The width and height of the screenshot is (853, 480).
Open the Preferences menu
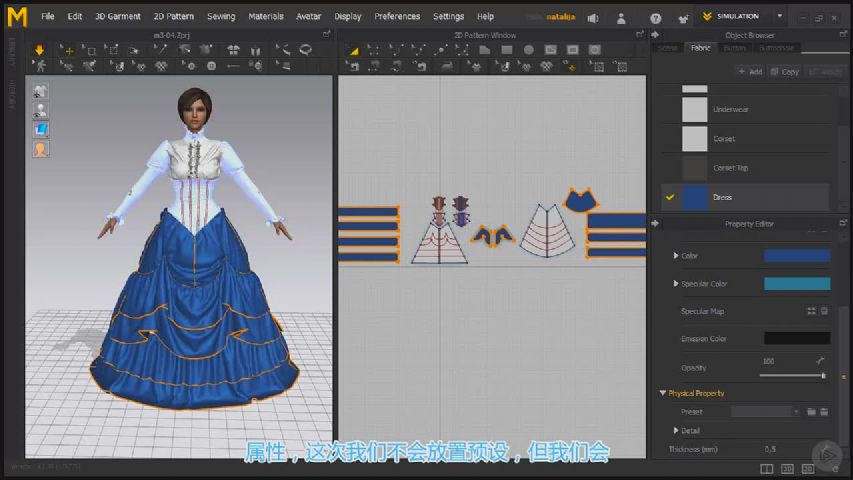(x=397, y=16)
